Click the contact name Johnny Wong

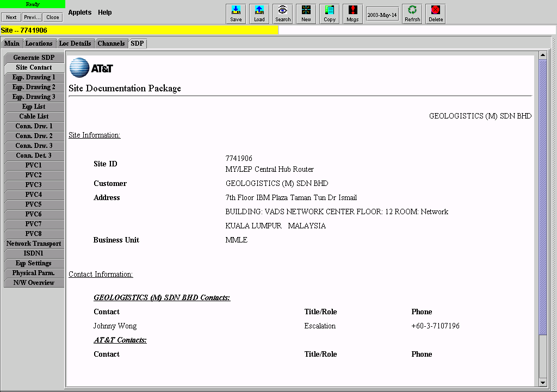click(x=115, y=326)
